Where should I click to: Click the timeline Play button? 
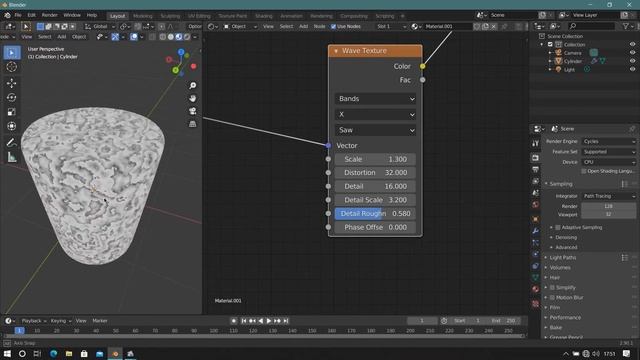coord(269,321)
